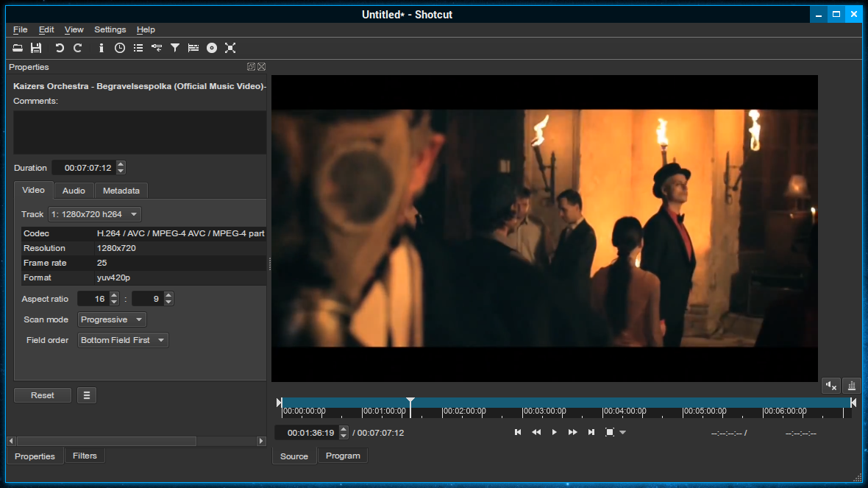Toggle zoom fit icon in player
This screenshot has width=868, height=488.
[610, 432]
